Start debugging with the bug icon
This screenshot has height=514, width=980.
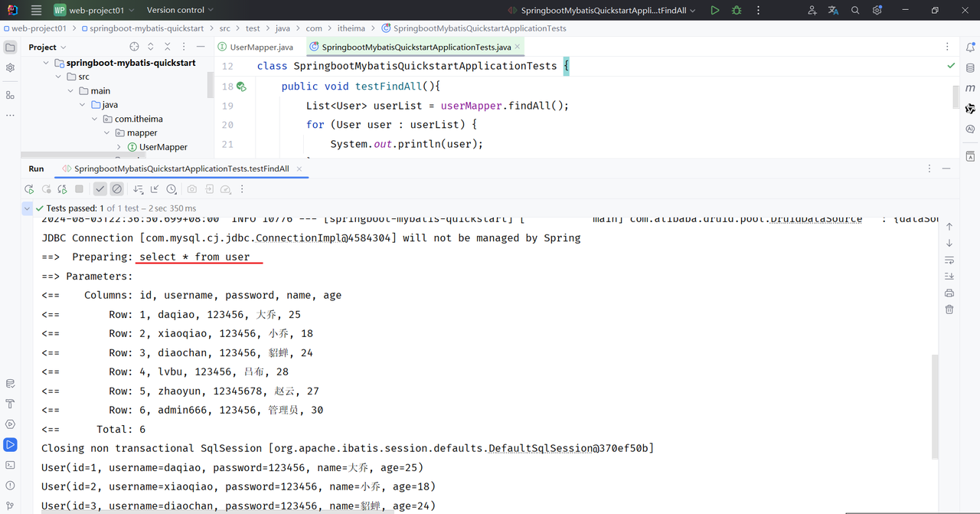pos(737,11)
